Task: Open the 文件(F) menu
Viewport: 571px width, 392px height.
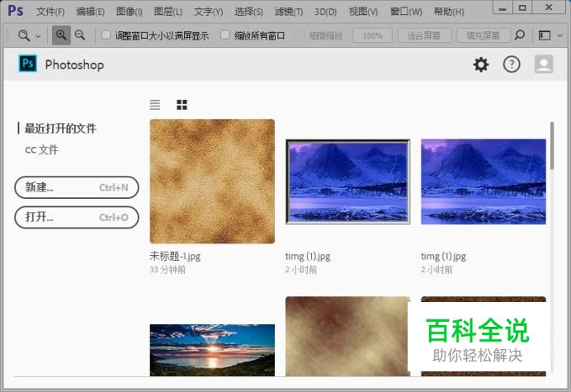Action: (x=50, y=12)
